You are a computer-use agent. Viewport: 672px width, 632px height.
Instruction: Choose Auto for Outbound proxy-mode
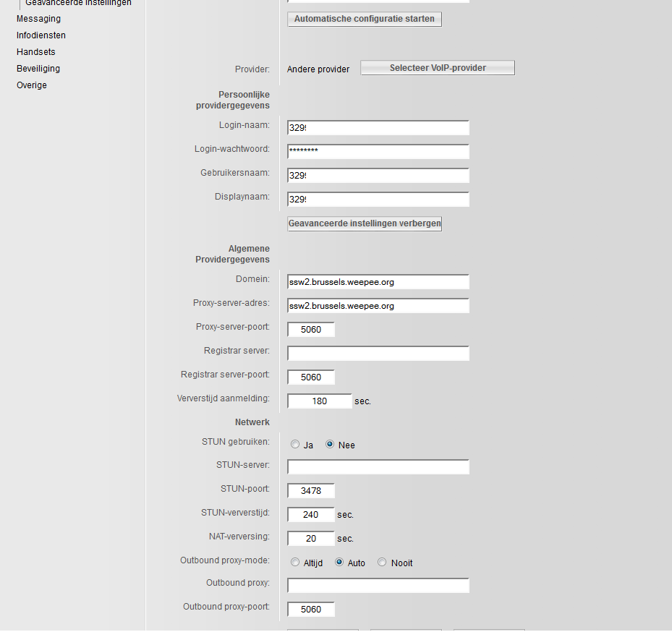339,563
